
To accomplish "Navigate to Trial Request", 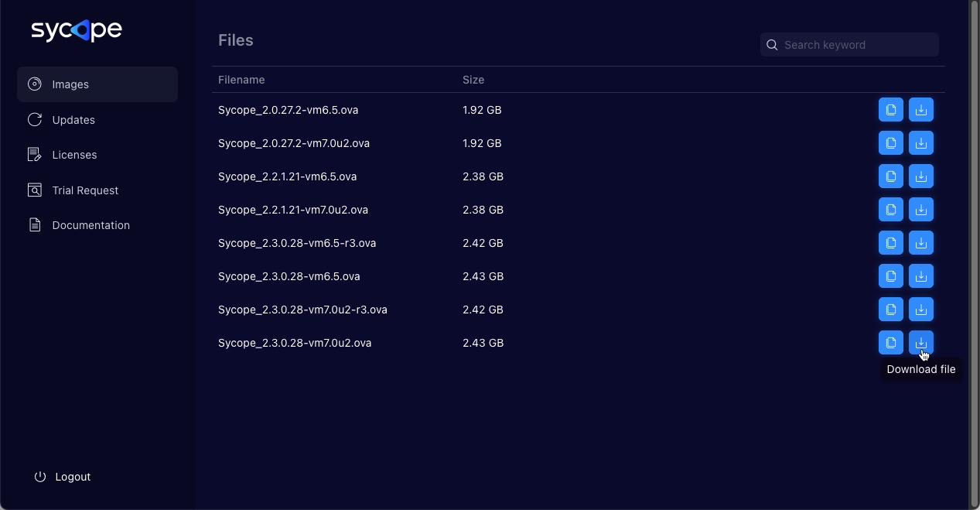I will (97, 190).
